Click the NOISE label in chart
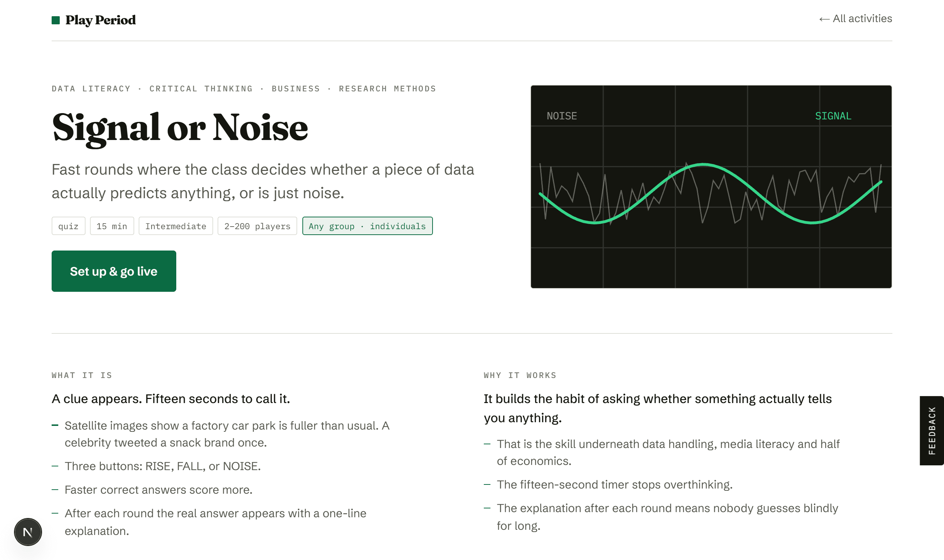 pyautogui.click(x=562, y=116)
